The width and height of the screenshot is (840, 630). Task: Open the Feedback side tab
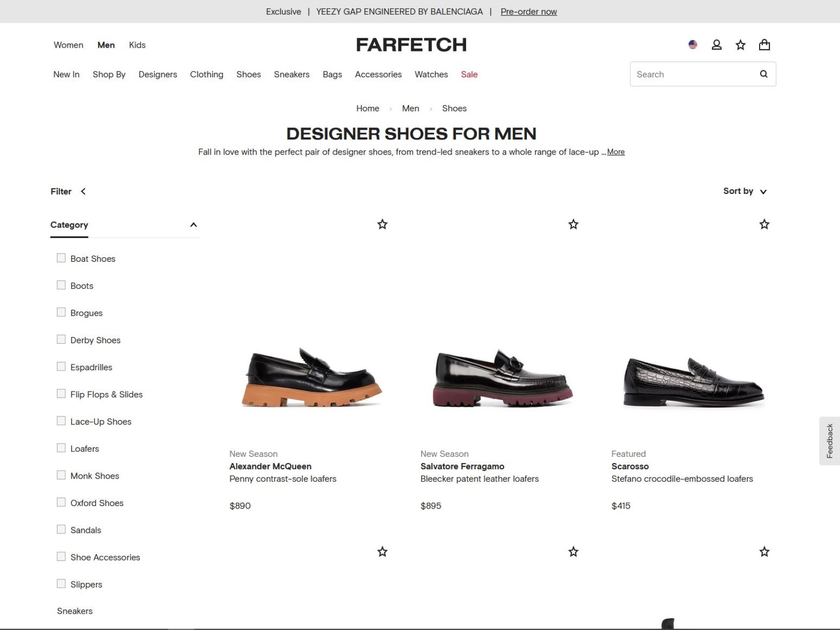[x=830, y=441]
